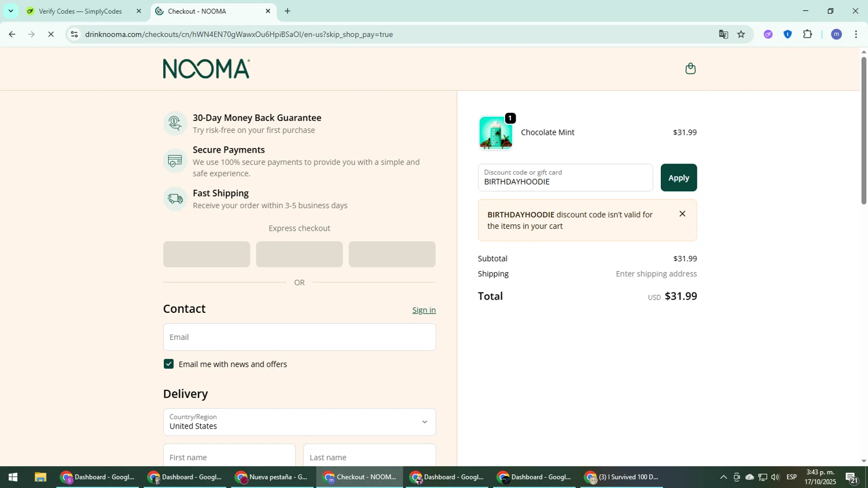Click the NOOMA logo
Screen dimensions: 868x488
tap(207, 69)
